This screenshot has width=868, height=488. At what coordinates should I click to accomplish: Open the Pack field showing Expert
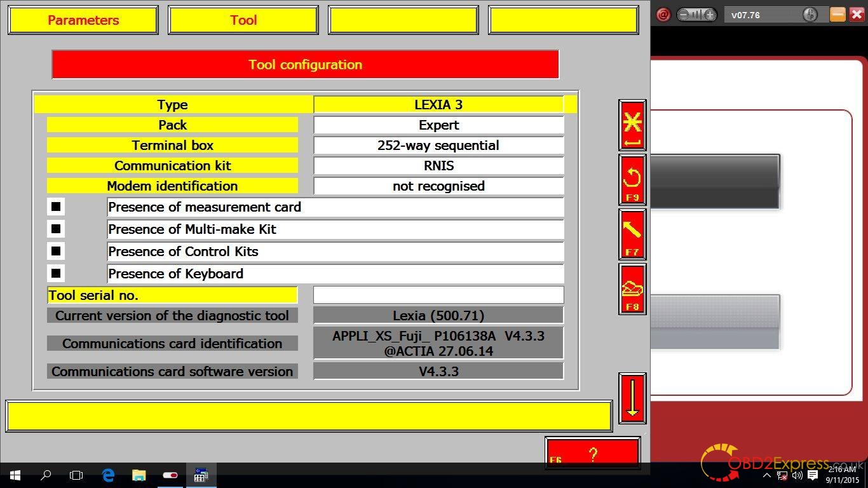click(438, 125)
